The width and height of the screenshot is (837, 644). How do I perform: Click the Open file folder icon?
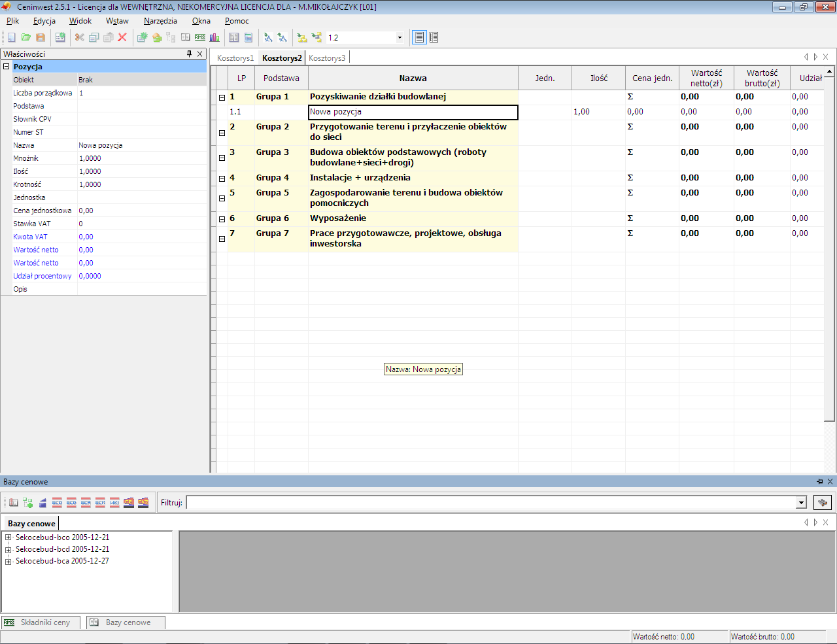(26, 37)
